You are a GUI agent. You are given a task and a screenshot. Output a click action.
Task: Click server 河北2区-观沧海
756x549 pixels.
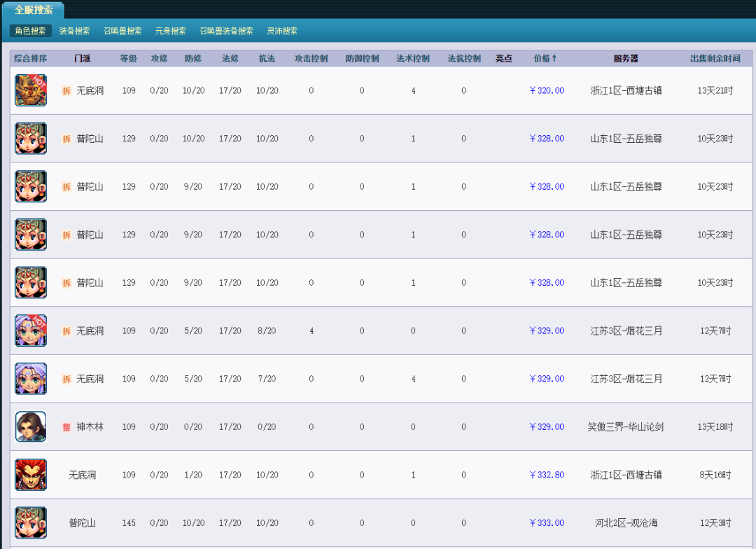point(626,522)
